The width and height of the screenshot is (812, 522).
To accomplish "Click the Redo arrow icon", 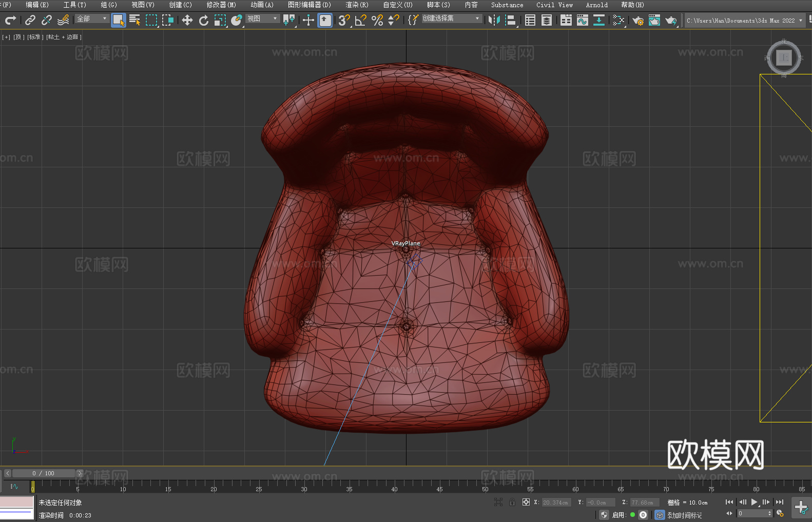I will pos(10,20).
